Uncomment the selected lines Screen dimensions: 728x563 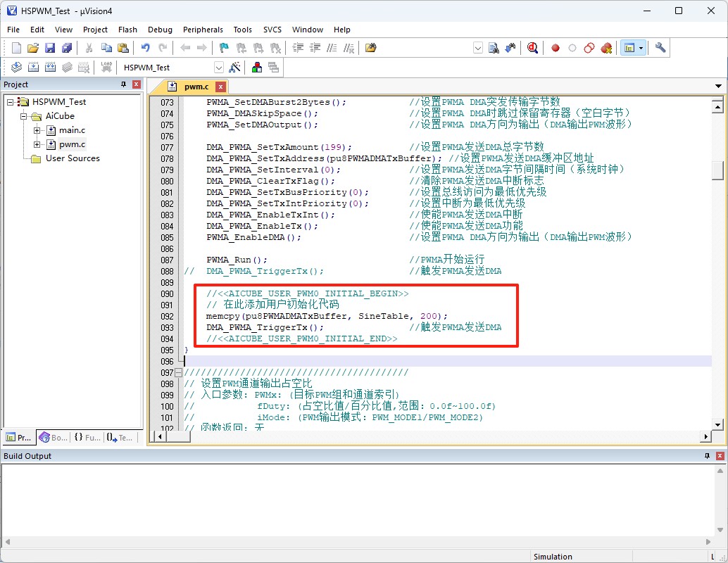(x=349, y=48)
